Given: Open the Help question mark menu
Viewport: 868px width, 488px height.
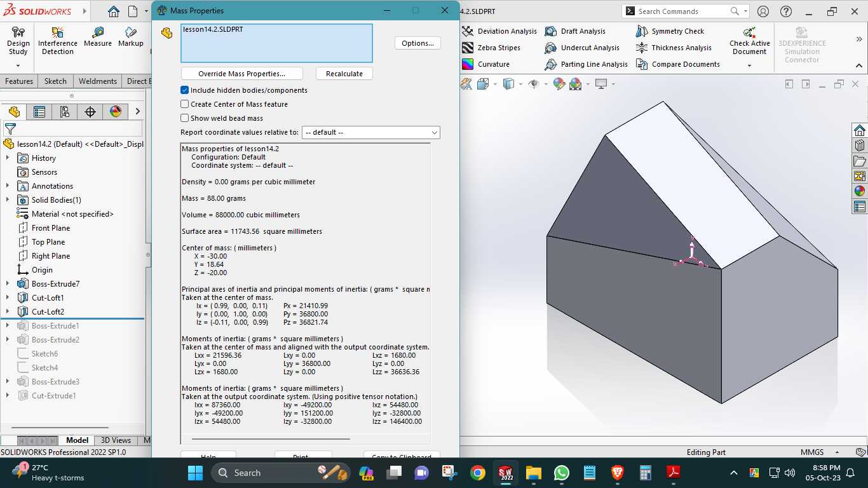Looking at the screenshot, I should point(786,11).
